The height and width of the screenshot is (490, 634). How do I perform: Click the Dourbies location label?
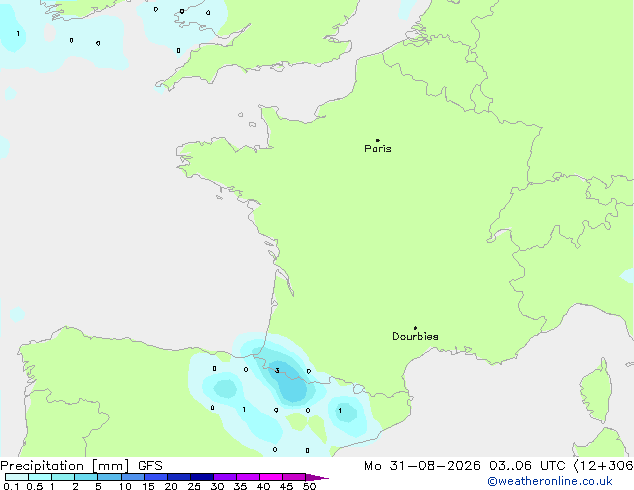coord(415,336)
